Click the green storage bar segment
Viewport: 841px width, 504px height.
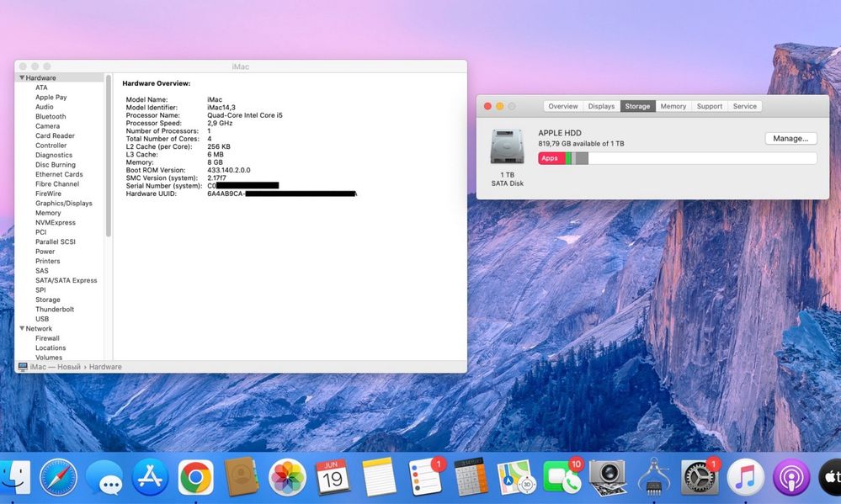pos(568,158)
